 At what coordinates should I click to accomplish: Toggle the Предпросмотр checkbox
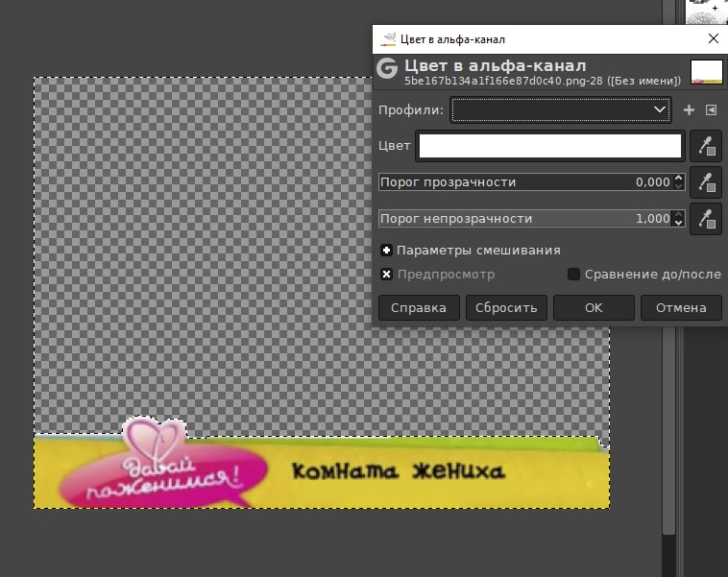pyautogui.click(x=386, y=275)
